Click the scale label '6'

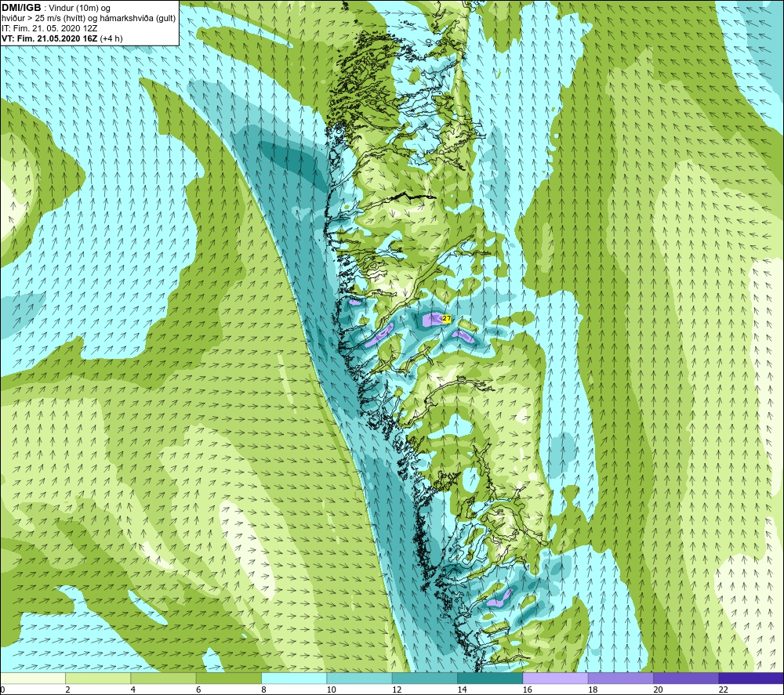198,690
